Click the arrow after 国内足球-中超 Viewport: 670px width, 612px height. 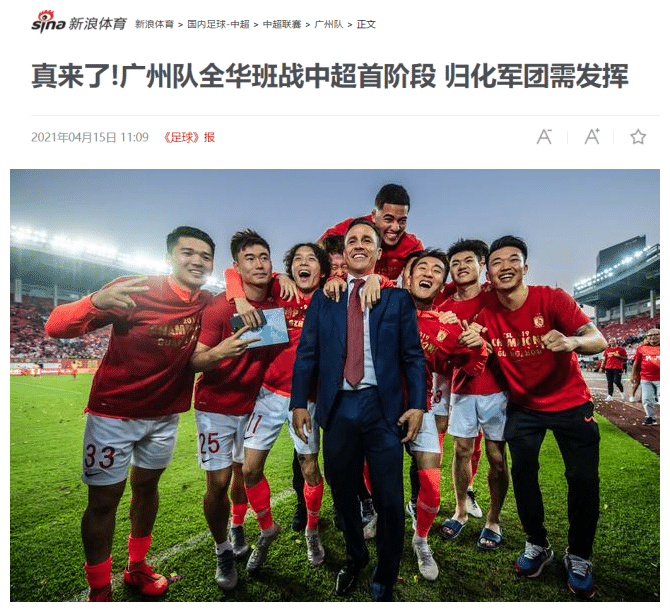[256, 25]
